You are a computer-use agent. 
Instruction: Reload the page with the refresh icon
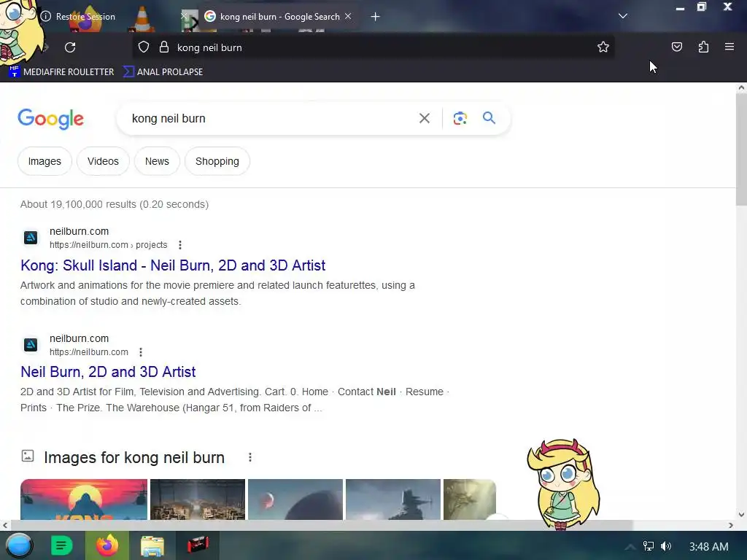[x=70, y=47]
